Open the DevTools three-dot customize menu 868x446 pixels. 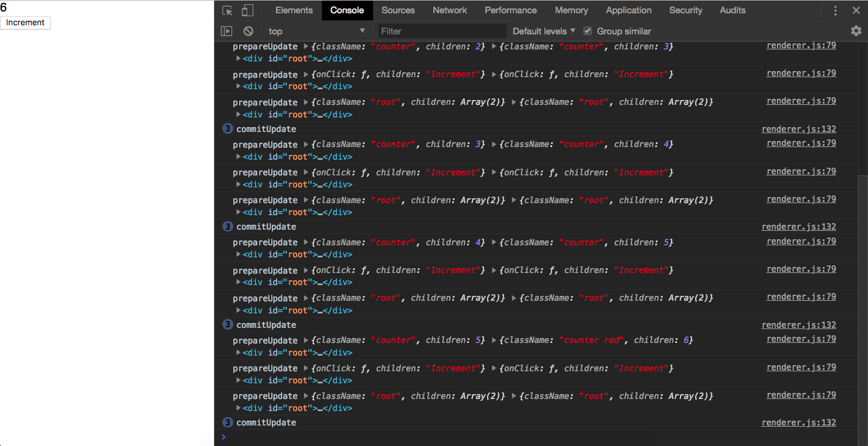coord(835,11)
